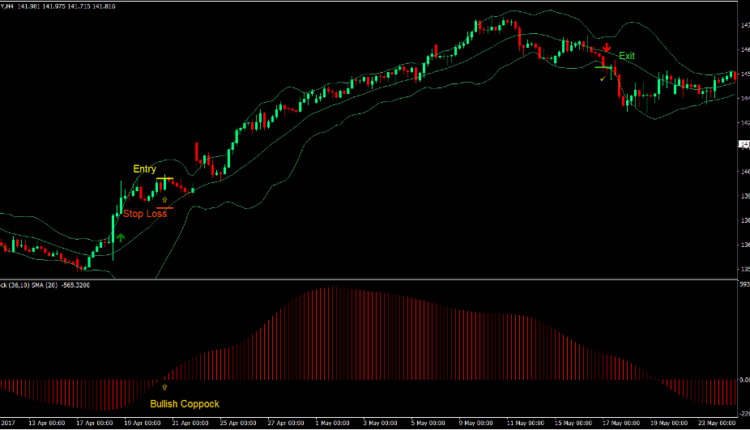Viewport: 750px width, 430px height.
Task: Click the Bullish Coppock annotation text
Action: (184, 404)
